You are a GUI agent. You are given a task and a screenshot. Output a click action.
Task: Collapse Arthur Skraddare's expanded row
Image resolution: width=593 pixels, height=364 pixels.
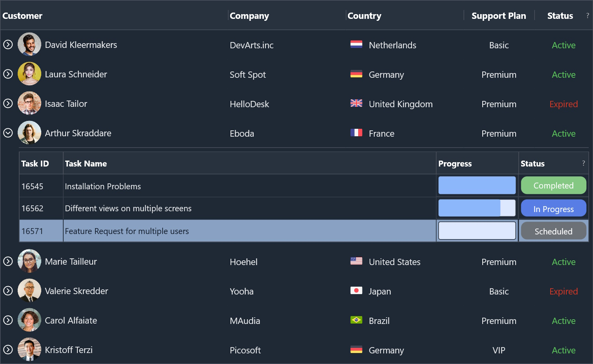[x=8, y=133]
